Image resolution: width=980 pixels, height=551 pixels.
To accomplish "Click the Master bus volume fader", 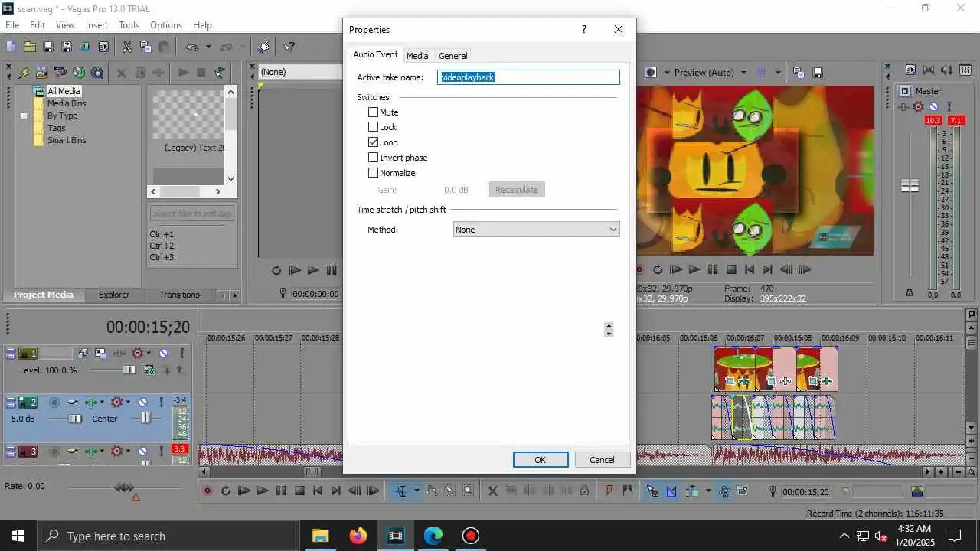I will coord(910,186).
